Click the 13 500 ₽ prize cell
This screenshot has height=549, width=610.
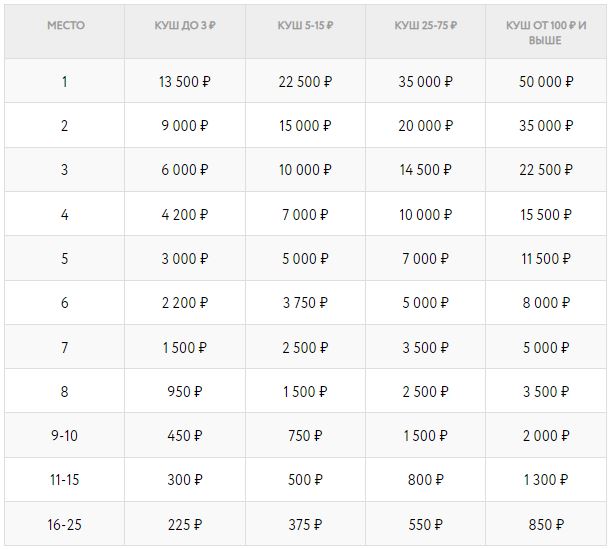pyautogui.click(x=184, y=82)
